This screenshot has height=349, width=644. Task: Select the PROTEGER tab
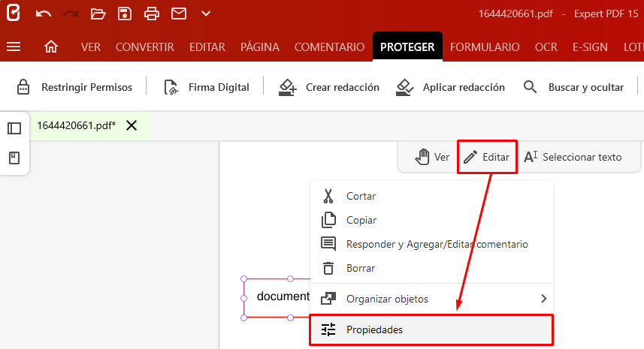407,47
